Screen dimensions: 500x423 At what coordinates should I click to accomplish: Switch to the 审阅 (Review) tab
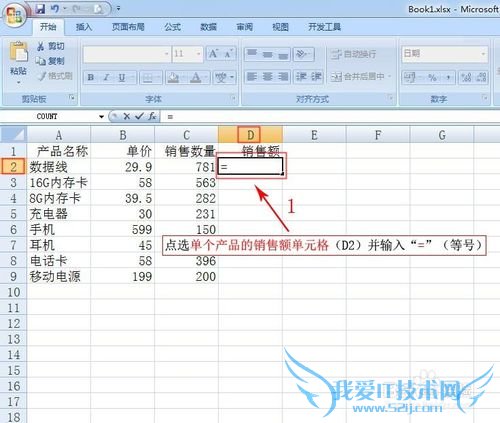244,27
